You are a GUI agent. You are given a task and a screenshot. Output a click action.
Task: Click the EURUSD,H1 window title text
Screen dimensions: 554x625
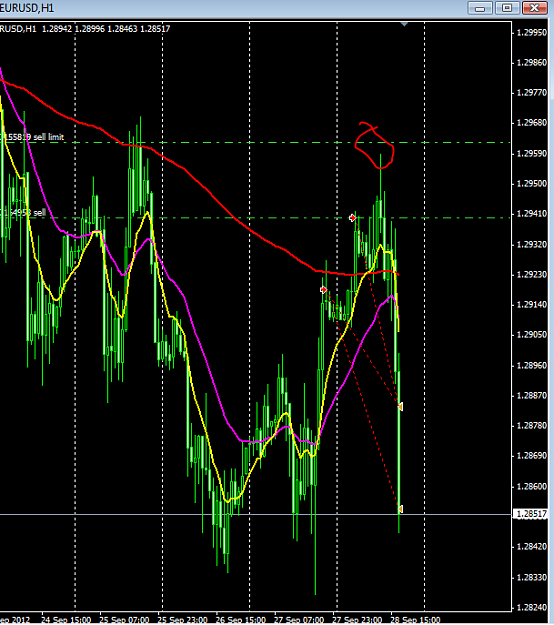pyautogui.click(x=27, y=8)
